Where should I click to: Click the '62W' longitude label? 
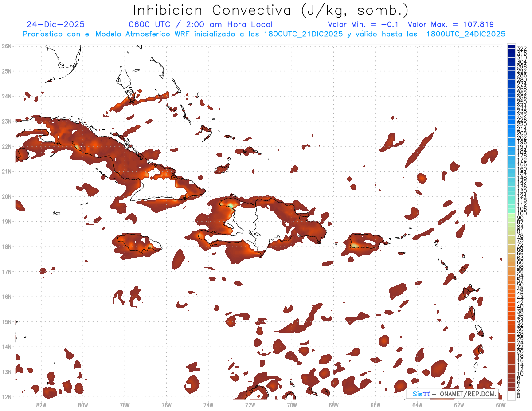[x=459, y=404]
